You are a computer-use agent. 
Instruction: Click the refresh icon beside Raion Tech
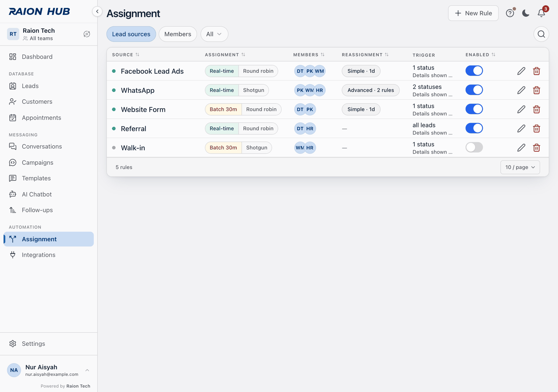87,34
